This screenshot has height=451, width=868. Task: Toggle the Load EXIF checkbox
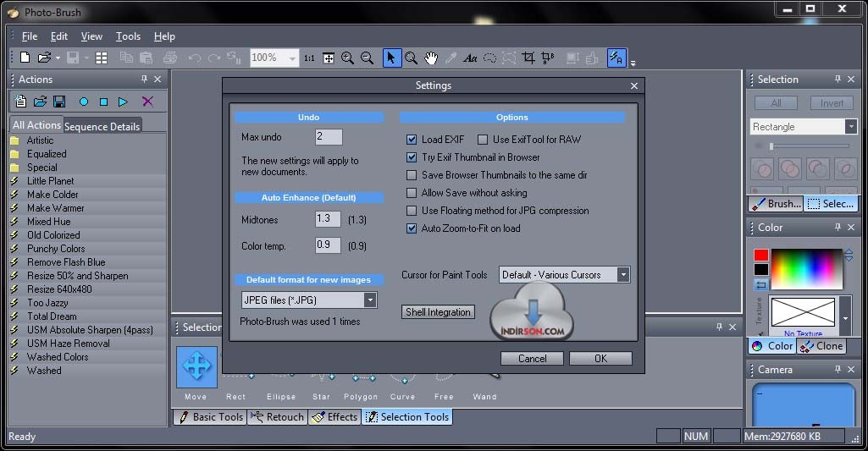point(412,140)
